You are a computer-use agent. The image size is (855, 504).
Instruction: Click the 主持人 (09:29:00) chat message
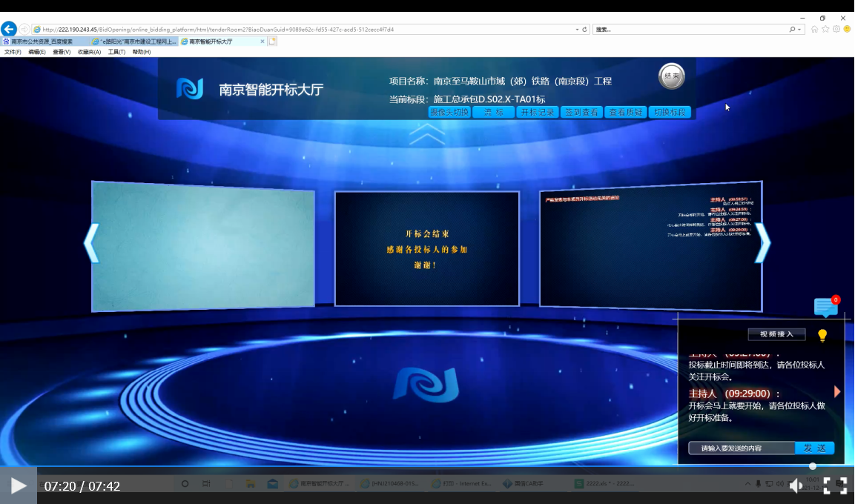pos(757,405)
